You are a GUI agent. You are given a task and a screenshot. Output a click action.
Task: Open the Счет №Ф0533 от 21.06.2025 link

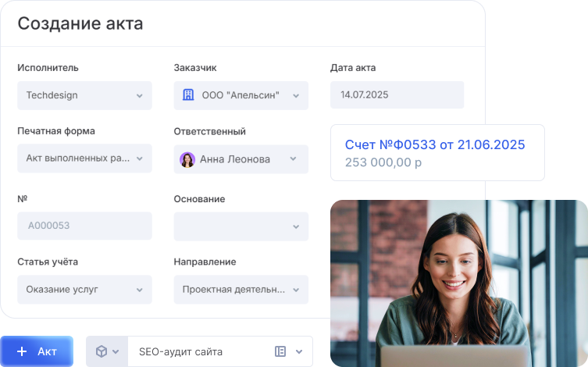pos(435,144)
